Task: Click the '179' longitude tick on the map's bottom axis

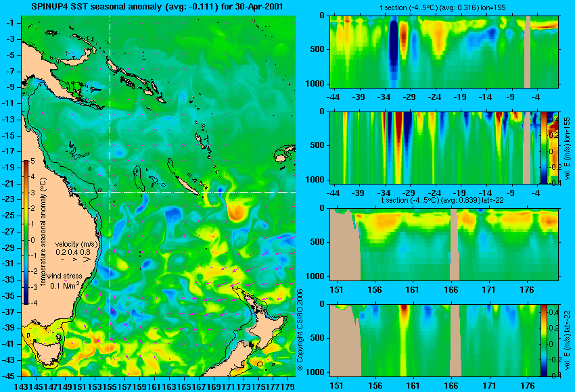Action: pyautogui.click(x=289, y=387)
